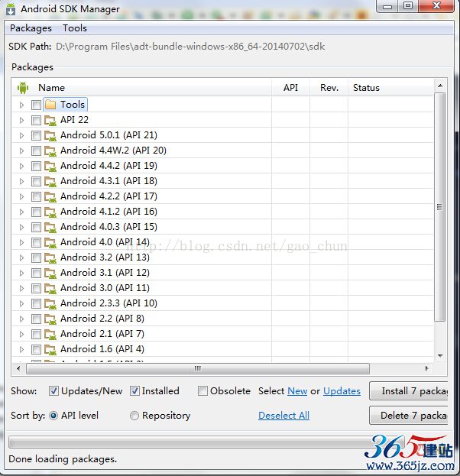Viewport: 460px width, 476px height.
Task: Click the loading progress bar
Action: point(206,442)
